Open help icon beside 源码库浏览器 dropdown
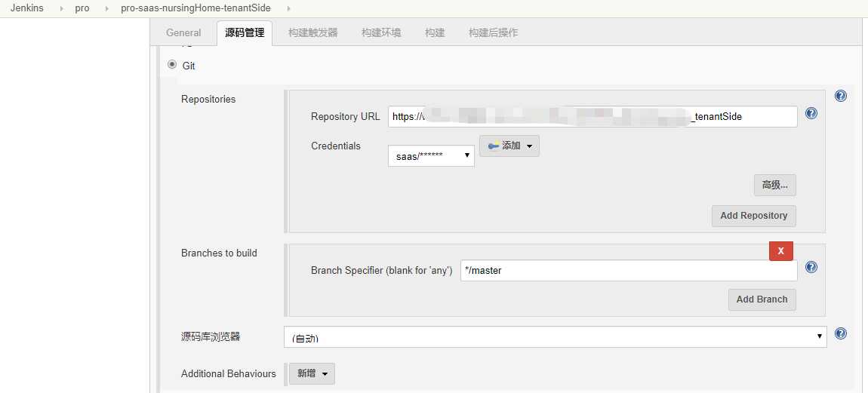 click(840, 333)
